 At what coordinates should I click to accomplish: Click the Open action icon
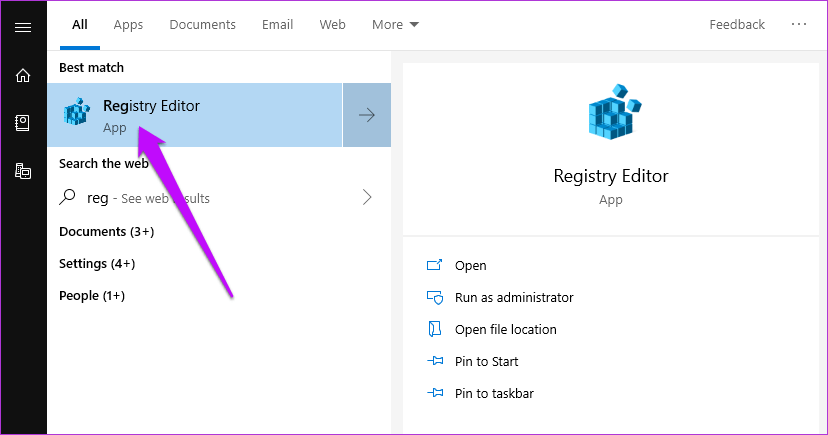click(x=434, y=264)
